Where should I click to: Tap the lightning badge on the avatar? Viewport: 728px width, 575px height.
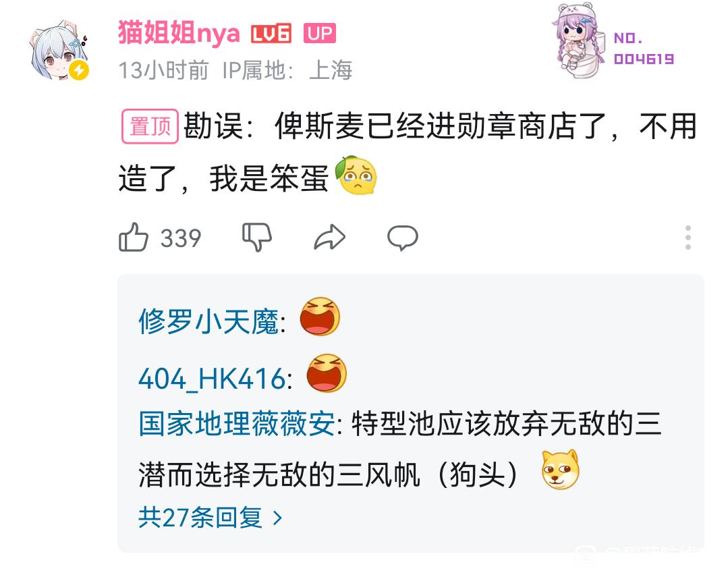pyautogui.click(x=79, y=70)
